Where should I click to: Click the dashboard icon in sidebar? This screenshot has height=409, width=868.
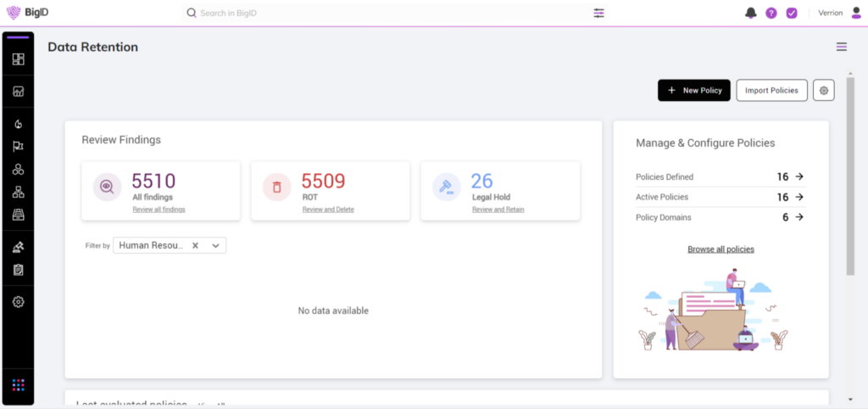tap(18, 59)
